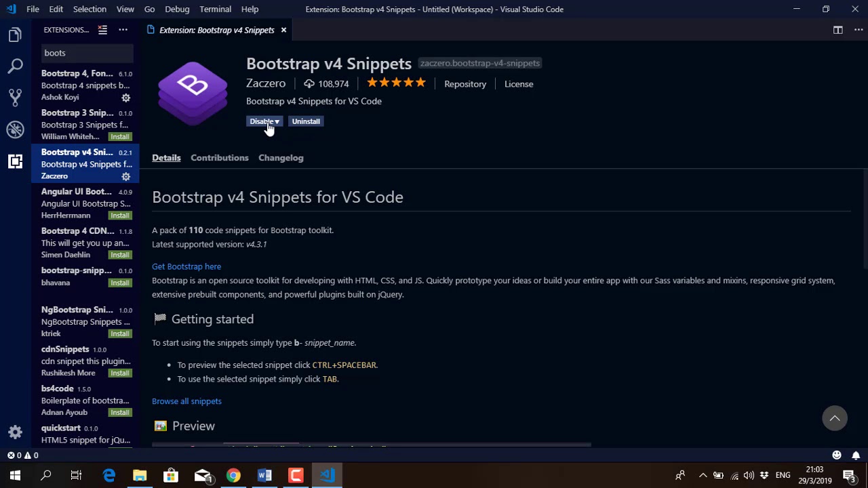This screenshot has height=488, width=868.
Task: Install bs4code extension
Action: 120,412
